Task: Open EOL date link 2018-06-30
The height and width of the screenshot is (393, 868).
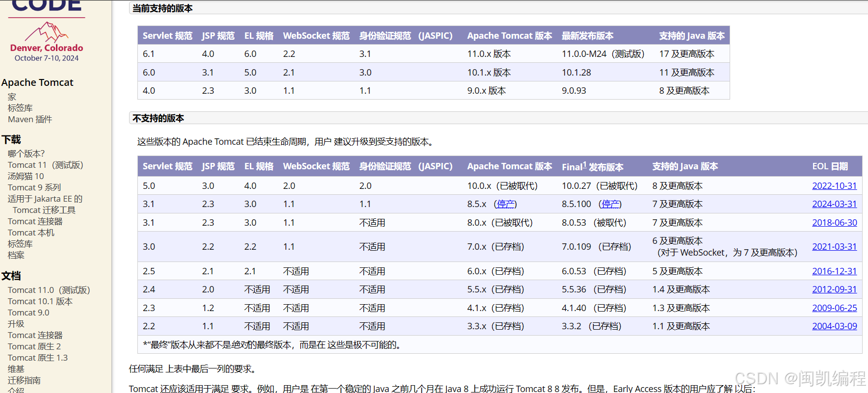Action: 834,223
